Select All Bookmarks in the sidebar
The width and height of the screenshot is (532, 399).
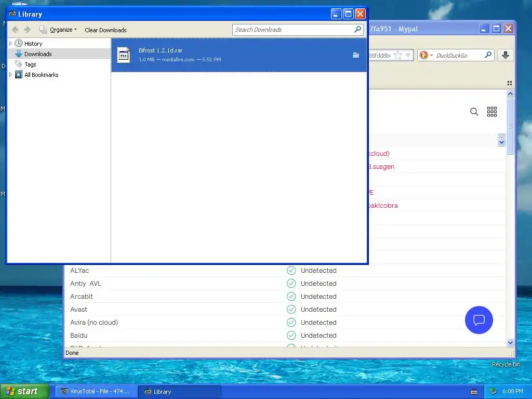pos(42,75)
